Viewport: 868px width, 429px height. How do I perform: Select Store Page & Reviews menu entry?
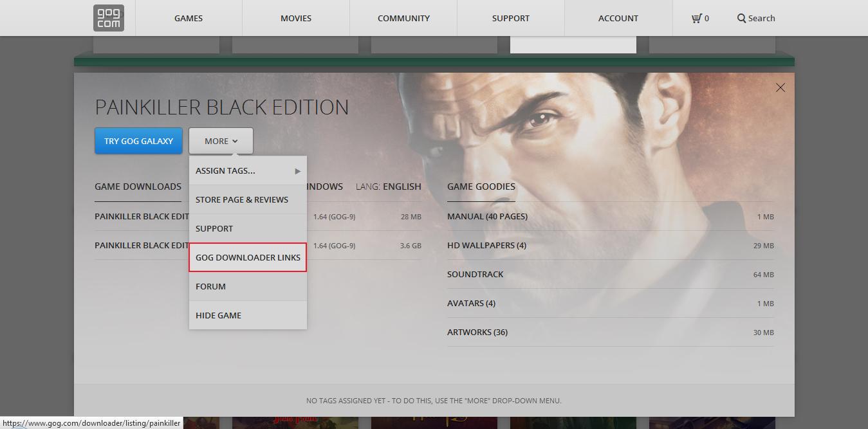point(248,199)
